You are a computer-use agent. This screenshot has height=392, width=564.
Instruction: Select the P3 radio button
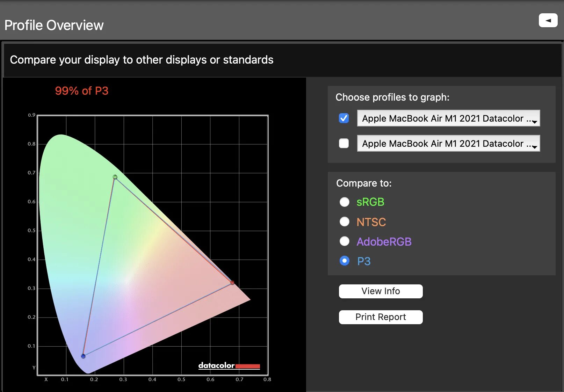click(345, 261)
